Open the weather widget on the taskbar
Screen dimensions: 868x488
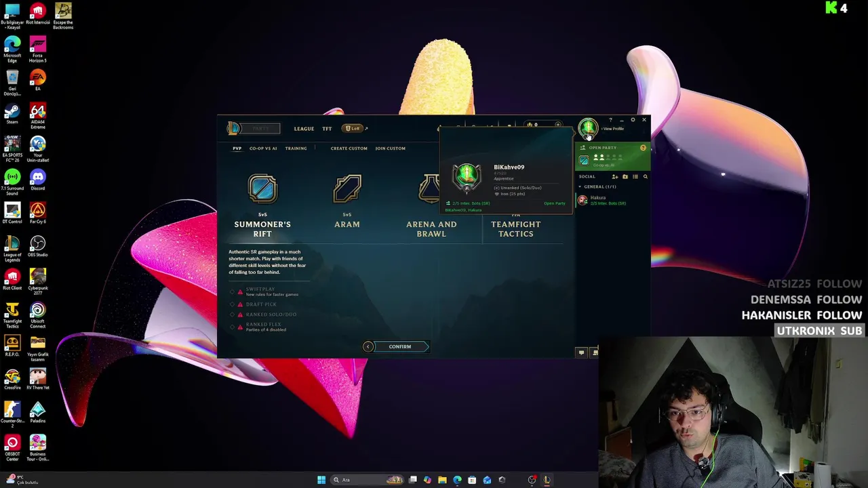pos(22,480)
